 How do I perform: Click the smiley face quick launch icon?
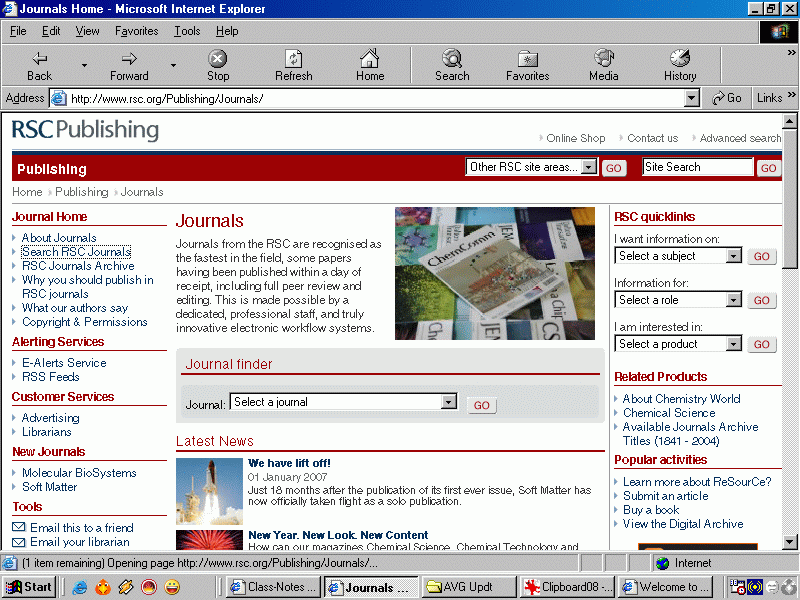[172, 587]
